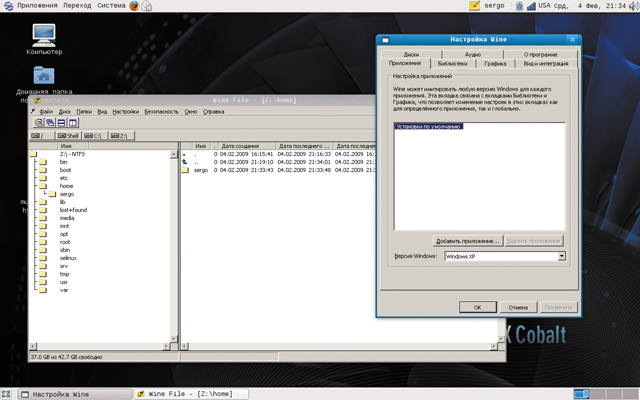The height and width of the screenshot is (400, 640).
Task: Switch to the О программе tab
Action: coord(540,54)
